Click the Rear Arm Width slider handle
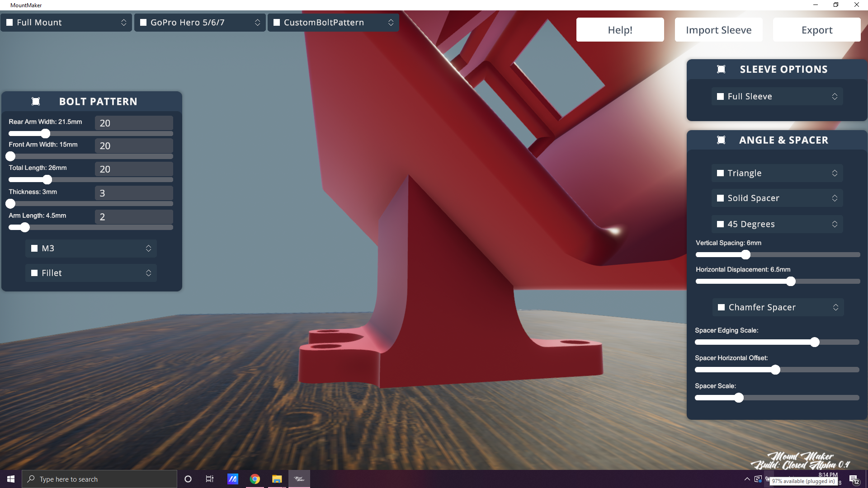 45,134
